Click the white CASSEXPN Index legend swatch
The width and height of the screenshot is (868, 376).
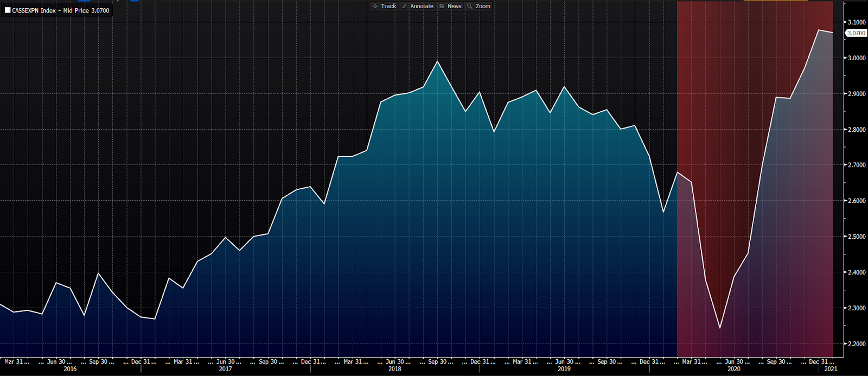click(x=8, y=10)
